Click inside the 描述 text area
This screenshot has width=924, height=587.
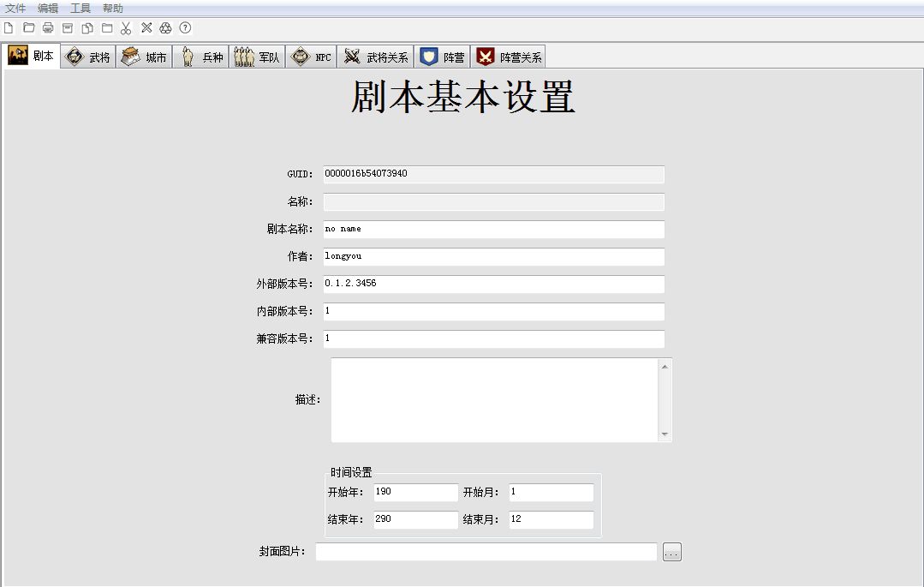[x=494, y=400]
